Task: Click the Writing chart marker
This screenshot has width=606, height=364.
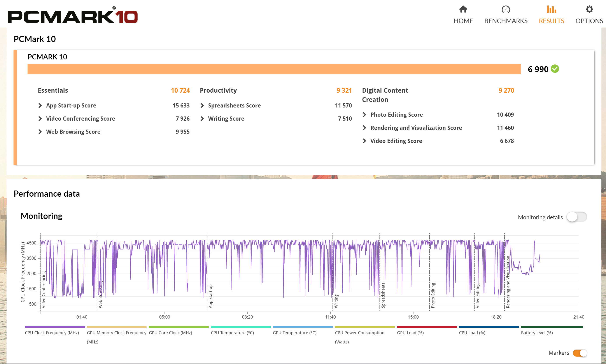Action: [336, 301]
